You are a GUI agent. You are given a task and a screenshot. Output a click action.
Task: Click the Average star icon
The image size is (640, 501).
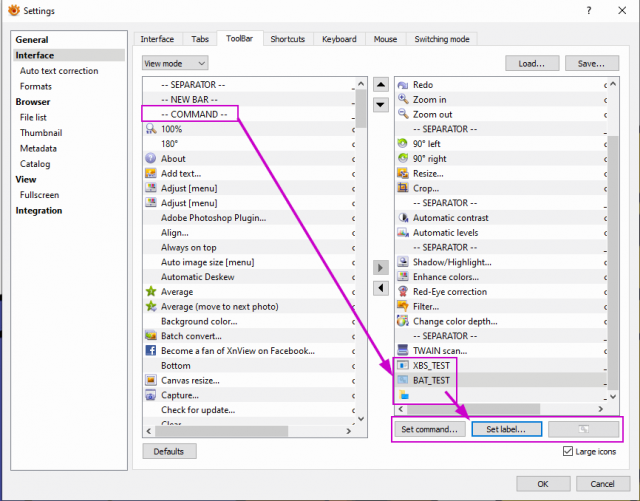click(151, 292)
